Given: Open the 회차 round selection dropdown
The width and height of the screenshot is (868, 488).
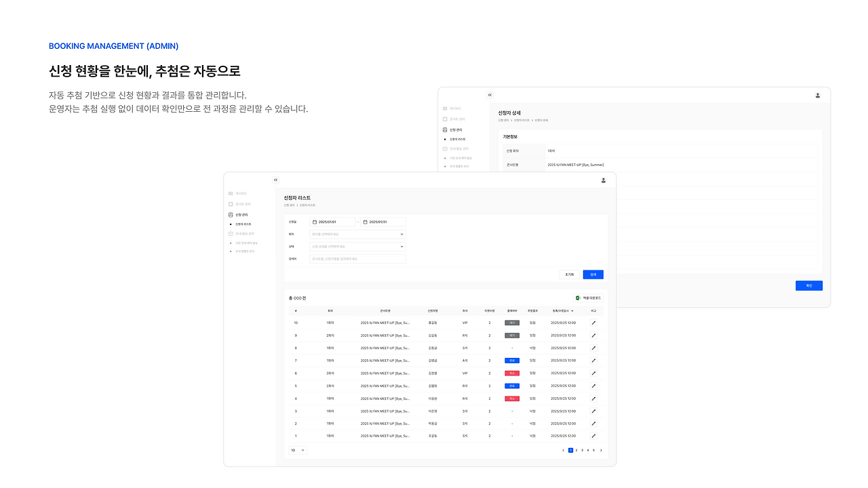Looking at the screenshot, I should pyautogui.click(x=358, y=235).
